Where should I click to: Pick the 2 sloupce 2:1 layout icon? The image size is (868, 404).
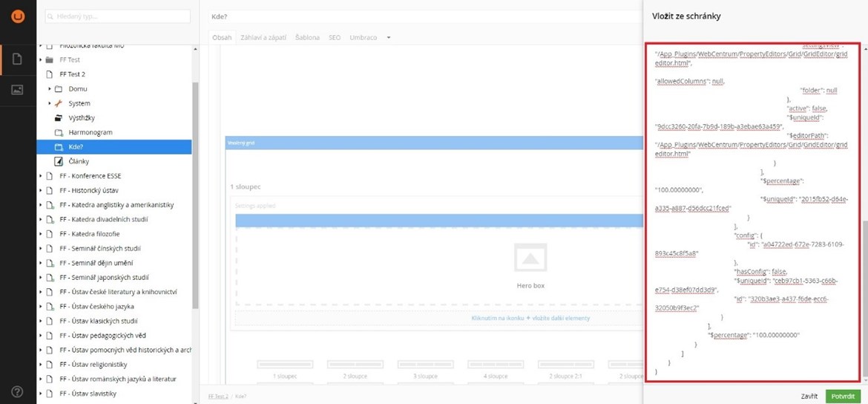[565, 365]
